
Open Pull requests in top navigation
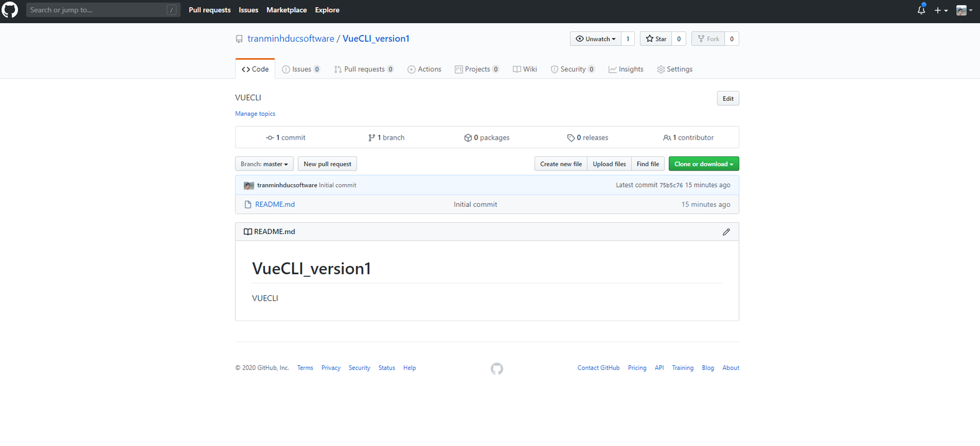click(210, 10)
